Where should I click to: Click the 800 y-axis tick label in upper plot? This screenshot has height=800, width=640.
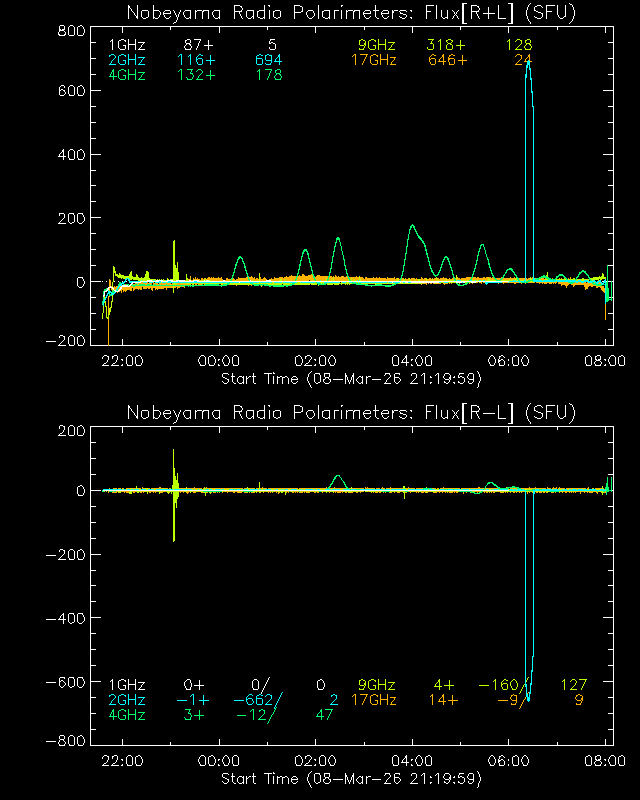(x=68, y=30)
